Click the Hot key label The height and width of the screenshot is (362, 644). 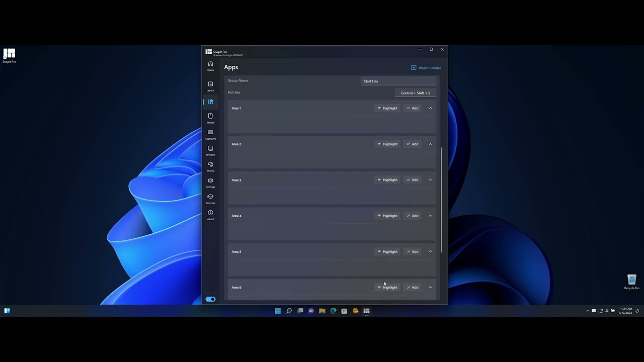(x=234, y=93)
